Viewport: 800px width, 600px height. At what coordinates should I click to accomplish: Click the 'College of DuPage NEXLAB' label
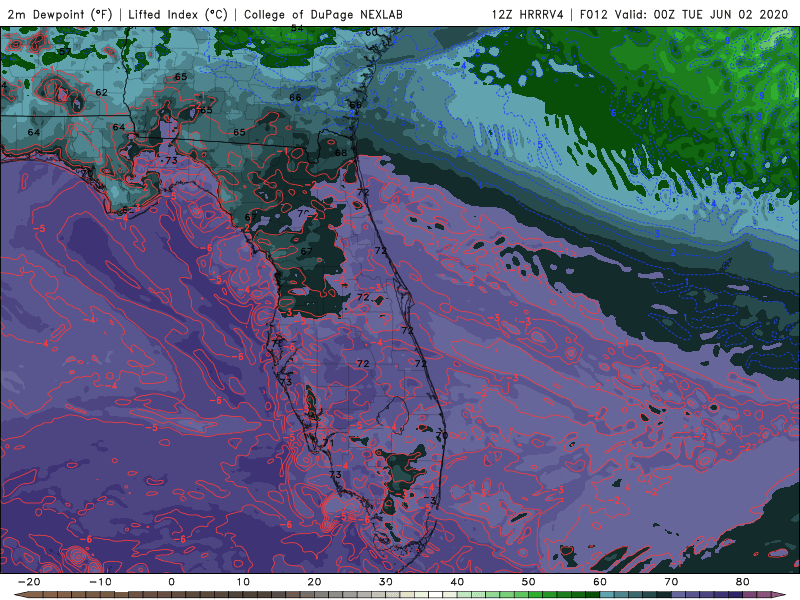323,15
